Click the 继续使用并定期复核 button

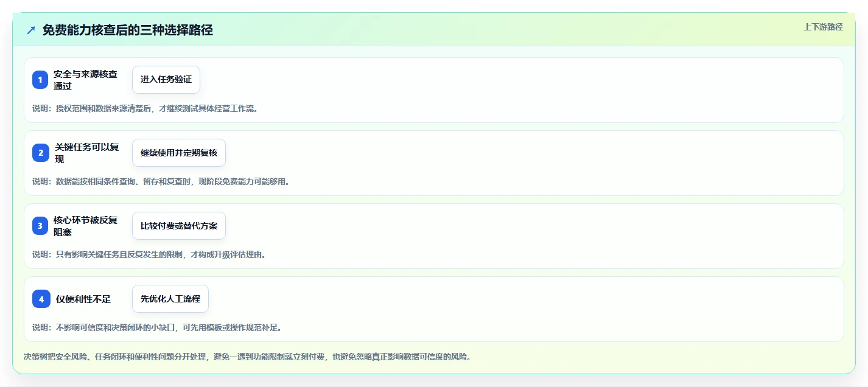click(179, 153)
